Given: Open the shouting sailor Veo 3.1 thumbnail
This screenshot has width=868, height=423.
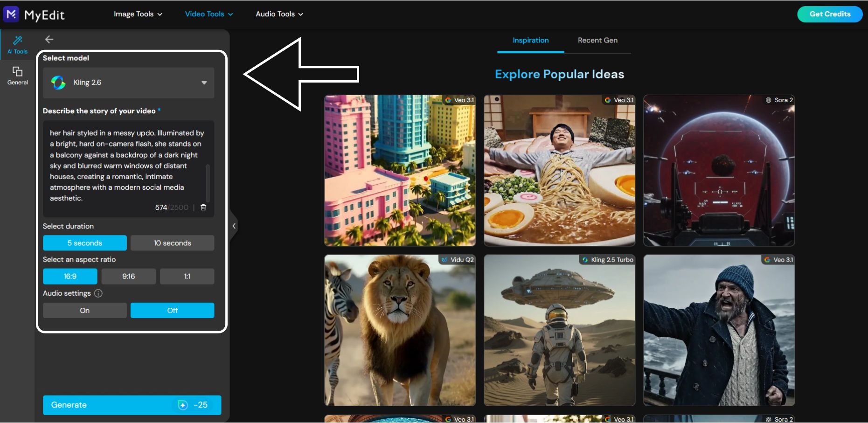Looking at the screenshot, I should [719, 330].
